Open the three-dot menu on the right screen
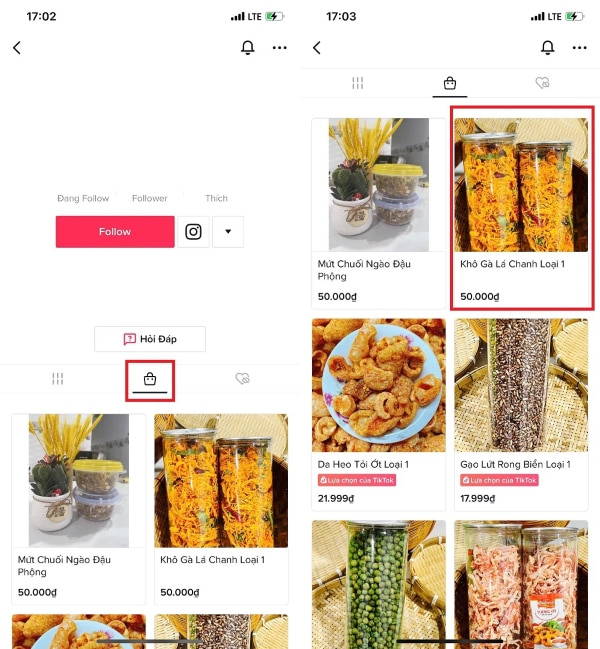 point(580,48)
